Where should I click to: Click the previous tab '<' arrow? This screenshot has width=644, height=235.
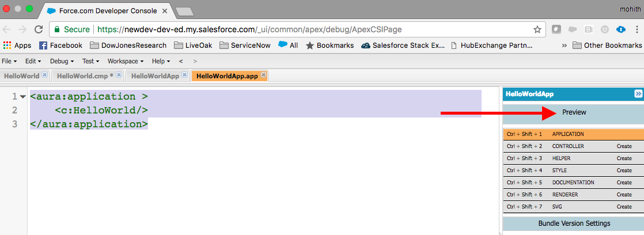tap(181, 61)
